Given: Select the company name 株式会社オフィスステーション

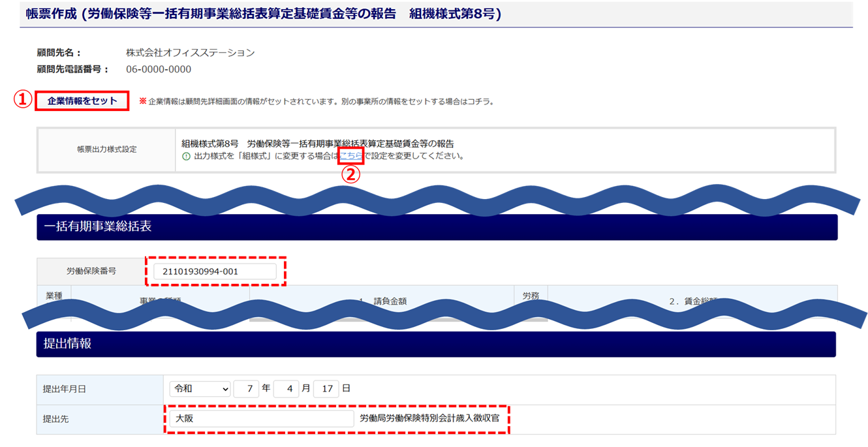Looking at the screenshot, I should [190, 53].
